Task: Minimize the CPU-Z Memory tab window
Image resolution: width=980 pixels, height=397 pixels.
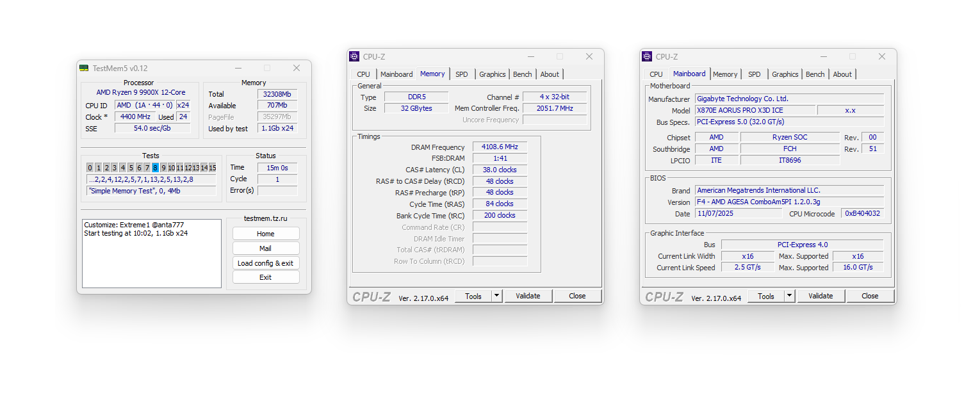Action: 531,56
